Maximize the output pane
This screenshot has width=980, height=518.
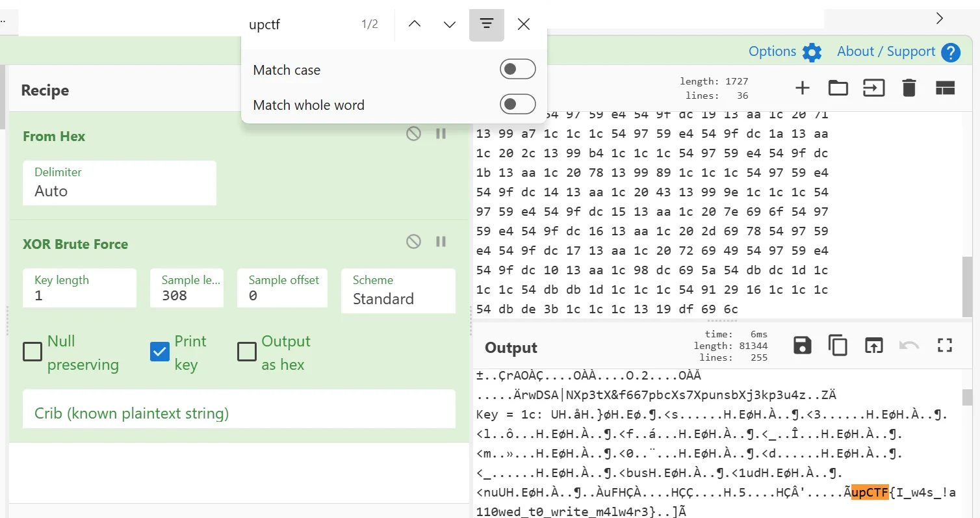[x=944, y=345]
